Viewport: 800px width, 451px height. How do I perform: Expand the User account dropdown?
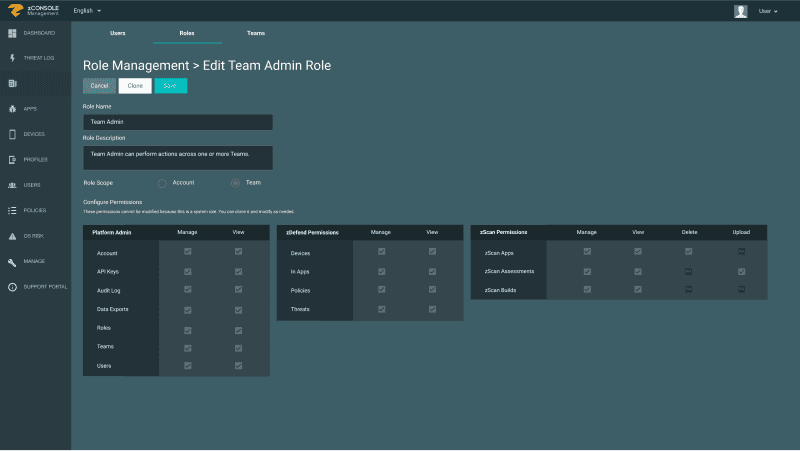(770, 11)
